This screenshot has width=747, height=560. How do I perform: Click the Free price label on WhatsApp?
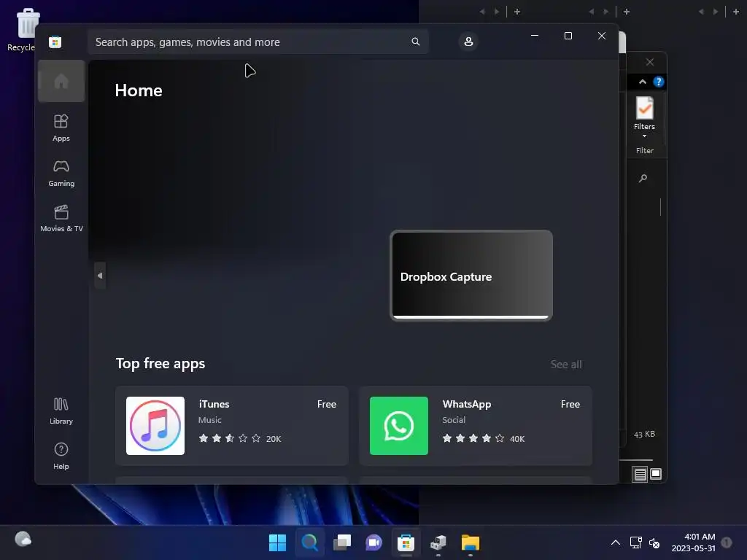tap(570, 404)
